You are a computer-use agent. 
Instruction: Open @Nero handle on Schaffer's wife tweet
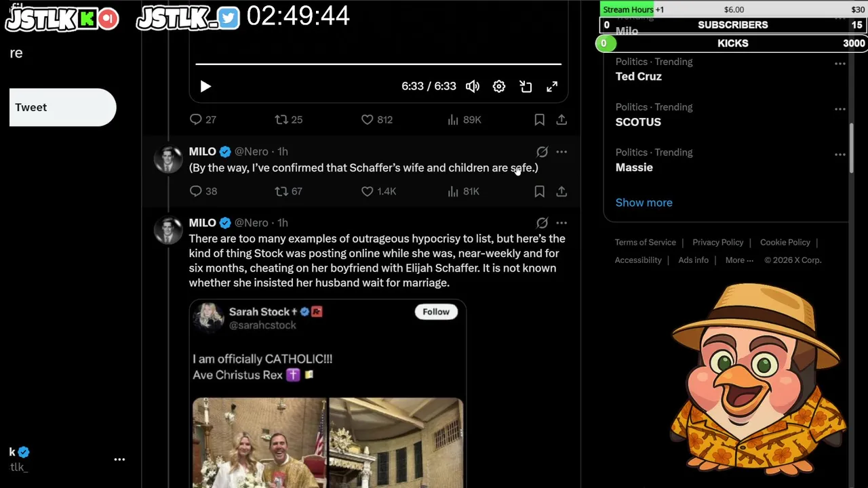pyautogui.click(x=251, y=152)
